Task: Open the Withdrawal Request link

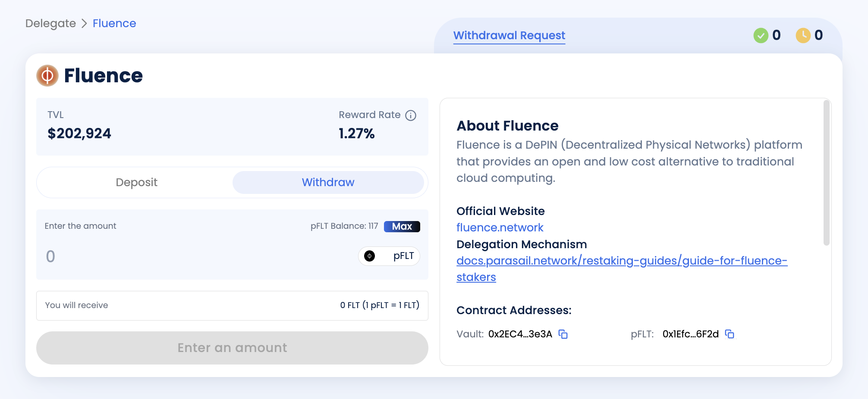Action: (509, 35)
